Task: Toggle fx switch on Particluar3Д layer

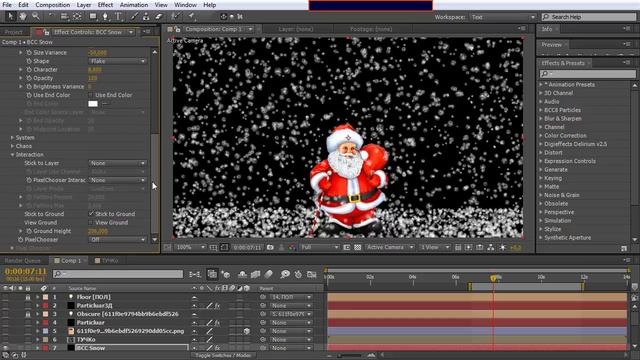Action: [218, 306]
